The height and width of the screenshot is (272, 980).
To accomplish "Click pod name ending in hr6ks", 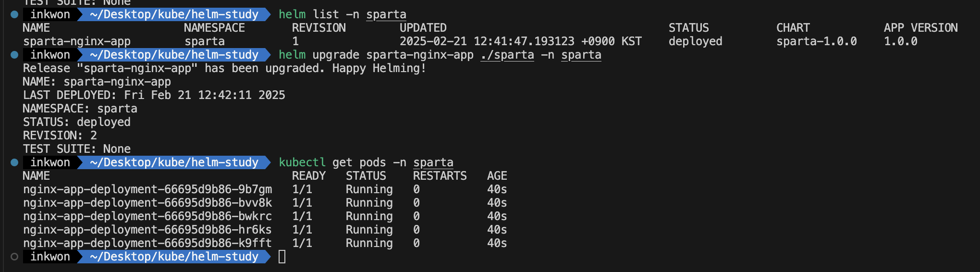I will [147, 230].
